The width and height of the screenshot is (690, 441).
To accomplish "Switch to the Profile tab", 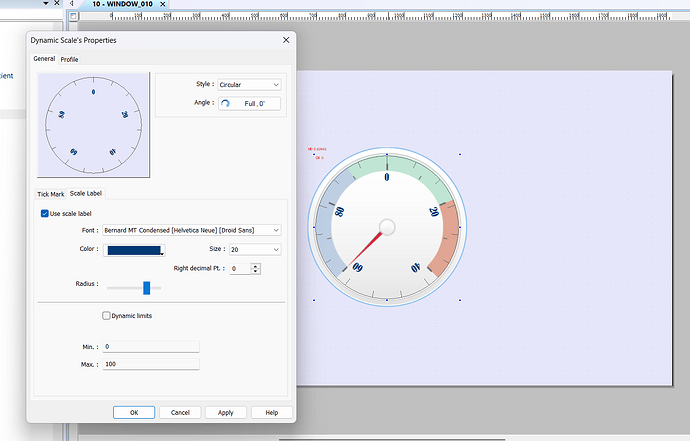I will pyautogui.click(x=69, y=59).
